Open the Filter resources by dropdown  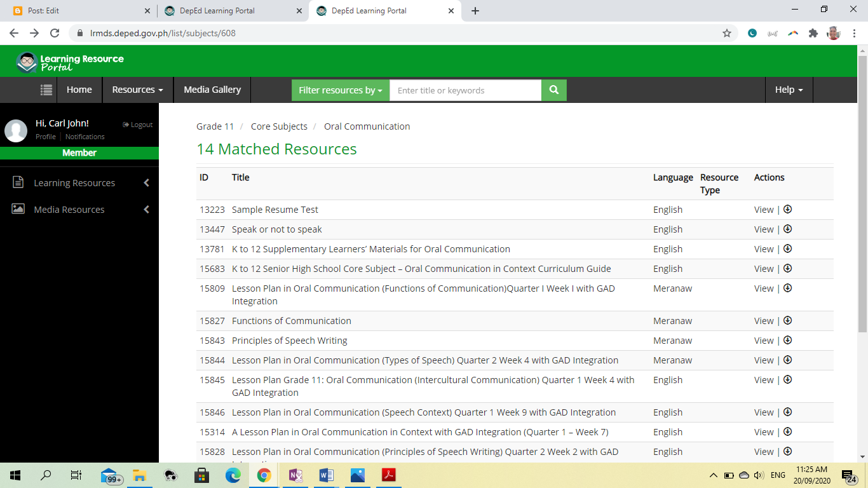coord(340,90)
